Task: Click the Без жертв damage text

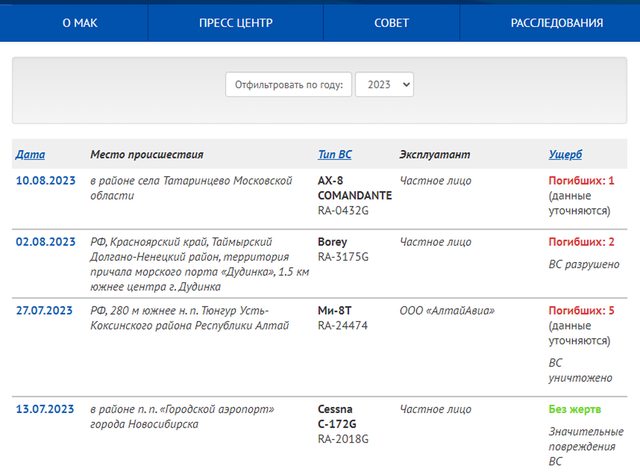Action: click(575, 409)
